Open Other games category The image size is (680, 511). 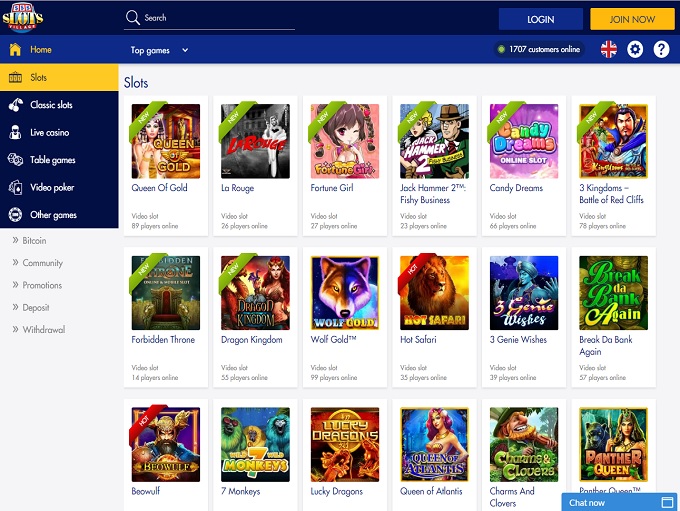pos(53,215)
